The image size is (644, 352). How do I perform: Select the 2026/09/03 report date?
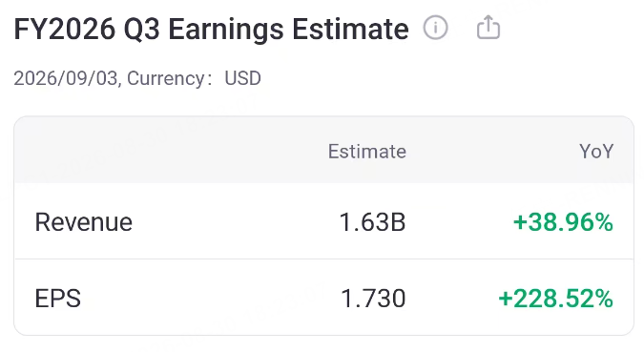(66, 78)
